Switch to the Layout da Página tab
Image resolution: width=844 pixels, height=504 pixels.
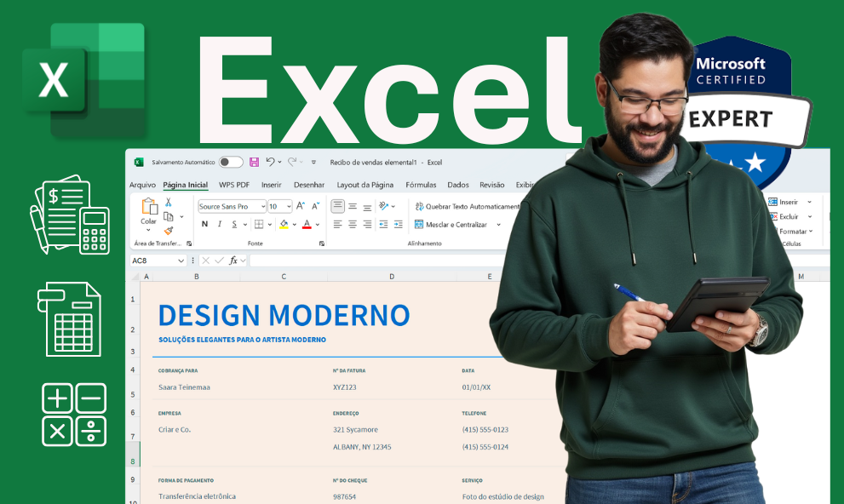(365, 185)
